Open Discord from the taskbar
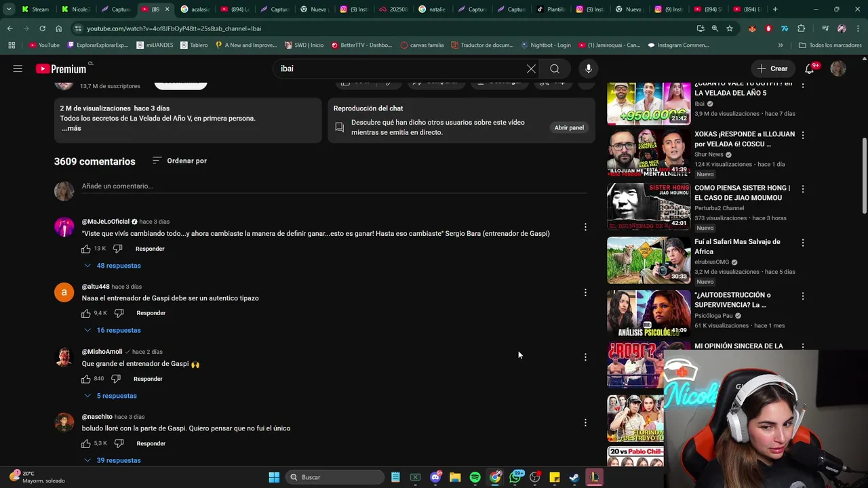Viewport: 868px width, 488px height. point(435,477)
